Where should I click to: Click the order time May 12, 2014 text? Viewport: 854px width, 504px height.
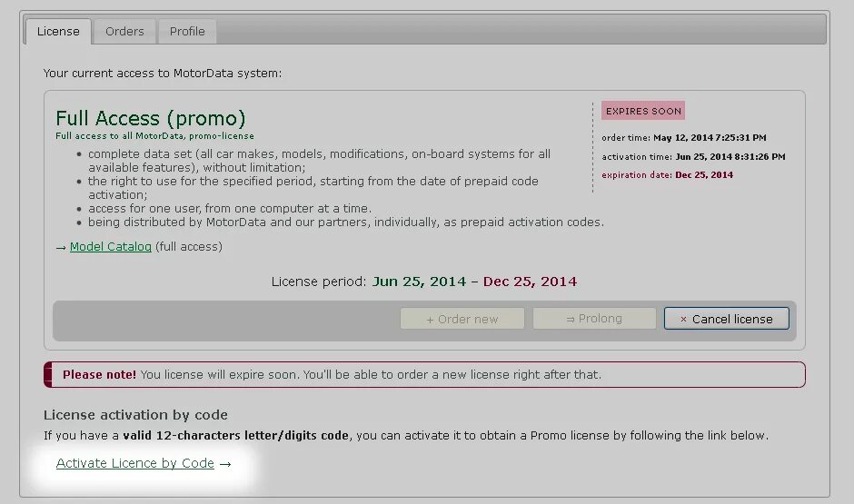click(684, 138)
